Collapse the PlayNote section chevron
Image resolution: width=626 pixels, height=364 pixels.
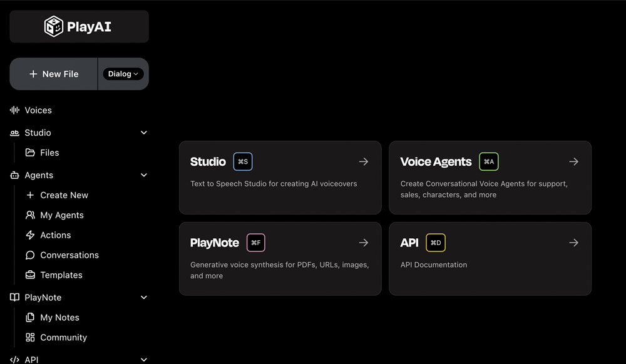(x=144, y=298)
